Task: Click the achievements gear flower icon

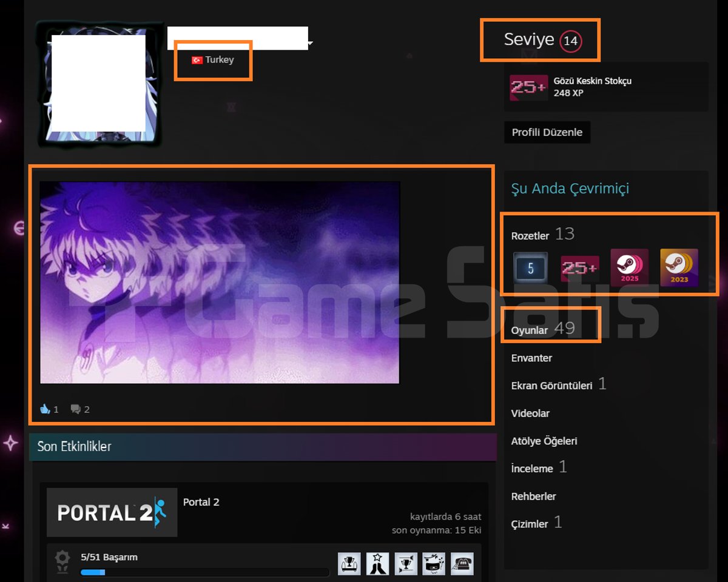Action: [x=62, y=562]
